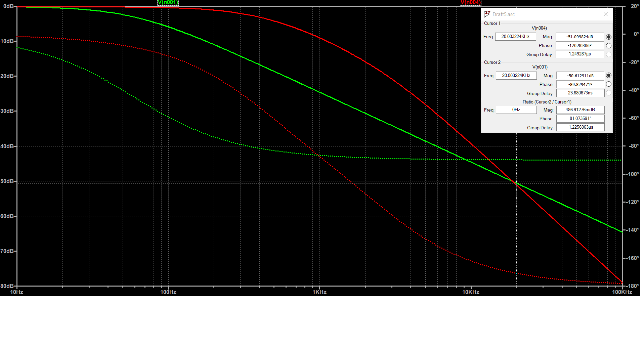
Task: Click the red V(n004) trace label
Action: click(x=470, y=3)
